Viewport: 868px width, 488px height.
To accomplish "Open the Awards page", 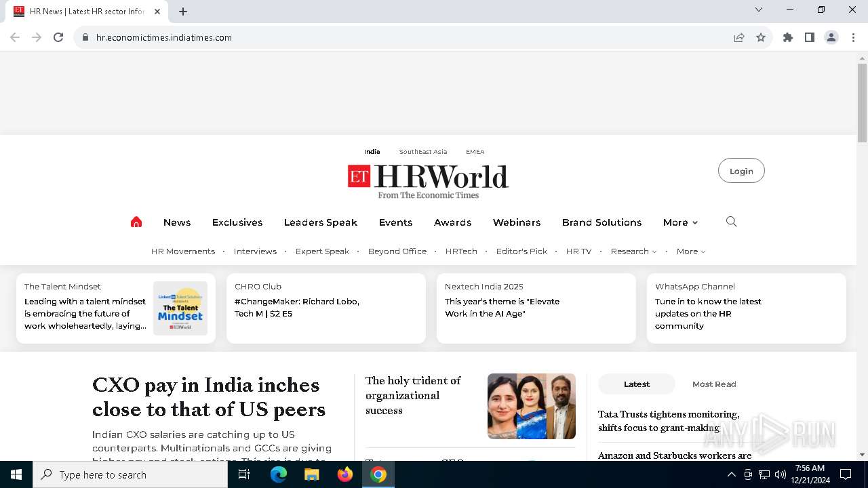I will 452,222.
